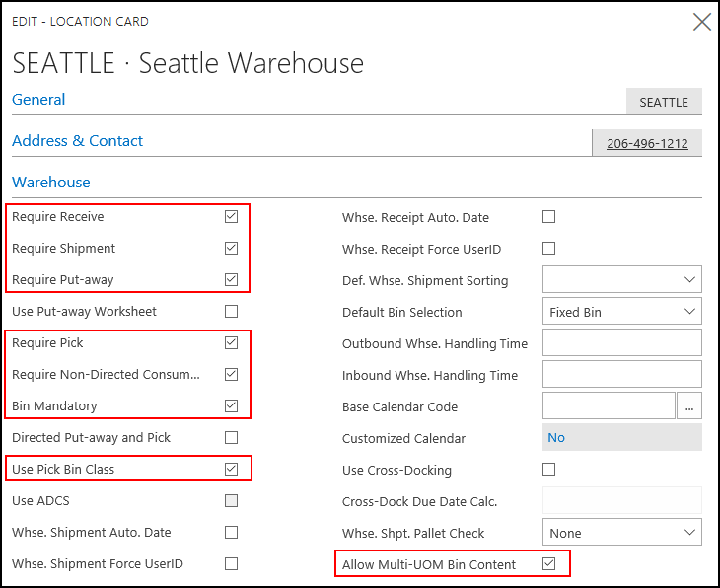
Task: Expand the Address & Contact section
Action: click(77, 141)
